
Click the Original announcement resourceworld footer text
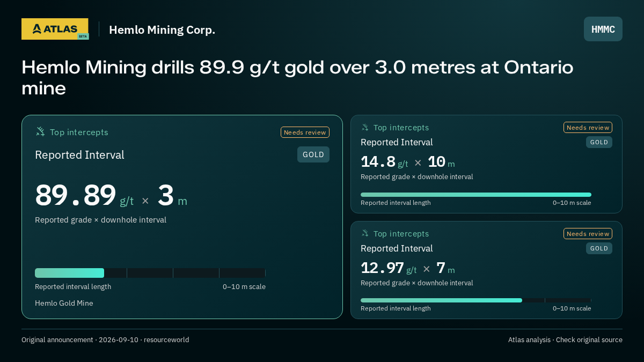pyautogui.click(x=105, y=339)
